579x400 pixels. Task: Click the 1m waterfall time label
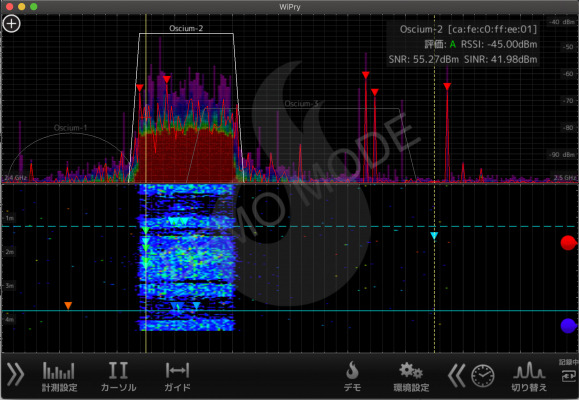point(10,218)
